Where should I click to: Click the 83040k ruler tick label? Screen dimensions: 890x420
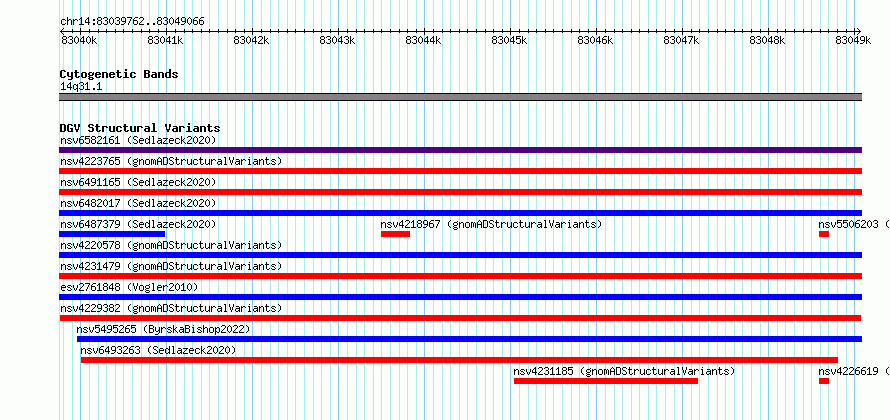[79, 40]
